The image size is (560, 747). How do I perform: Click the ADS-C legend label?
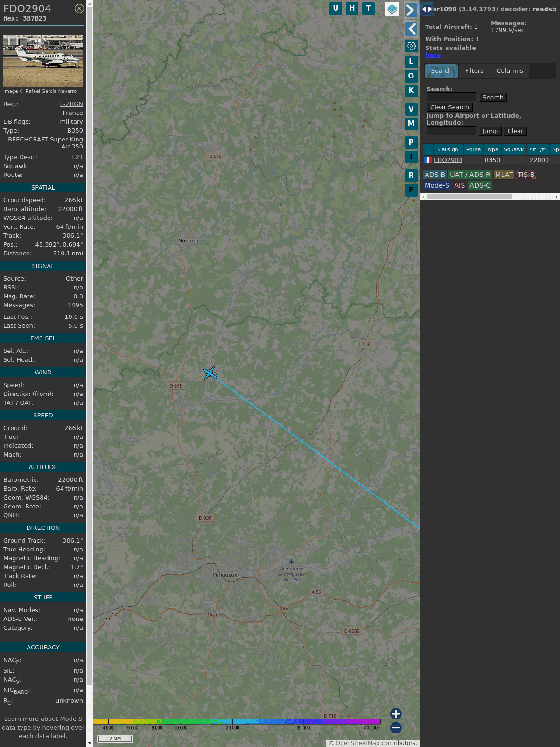(x=480, y=186)
